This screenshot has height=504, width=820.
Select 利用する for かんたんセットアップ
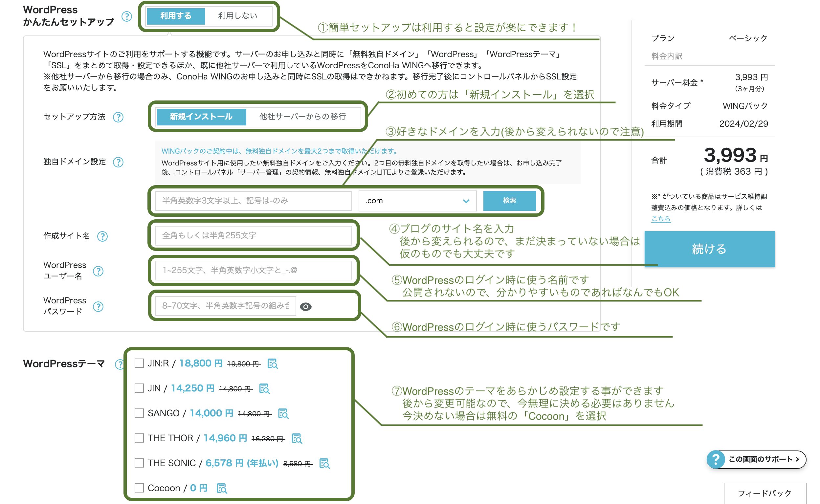[x=176, y=16]
